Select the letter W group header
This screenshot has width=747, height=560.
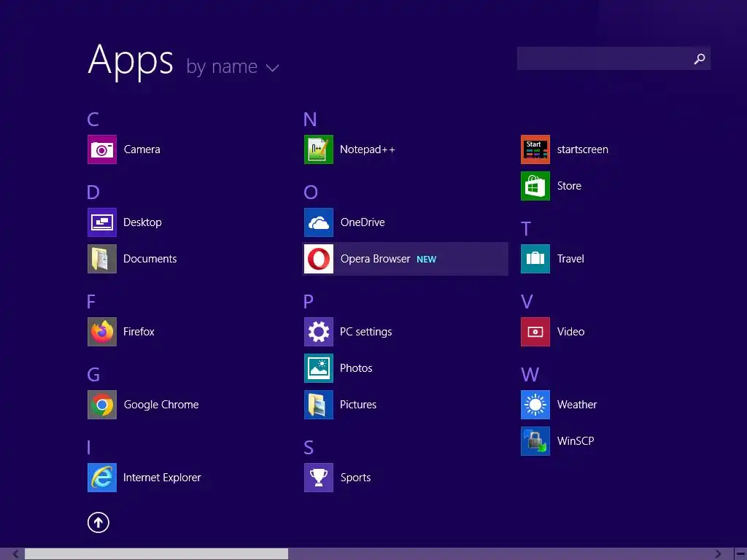530,375
